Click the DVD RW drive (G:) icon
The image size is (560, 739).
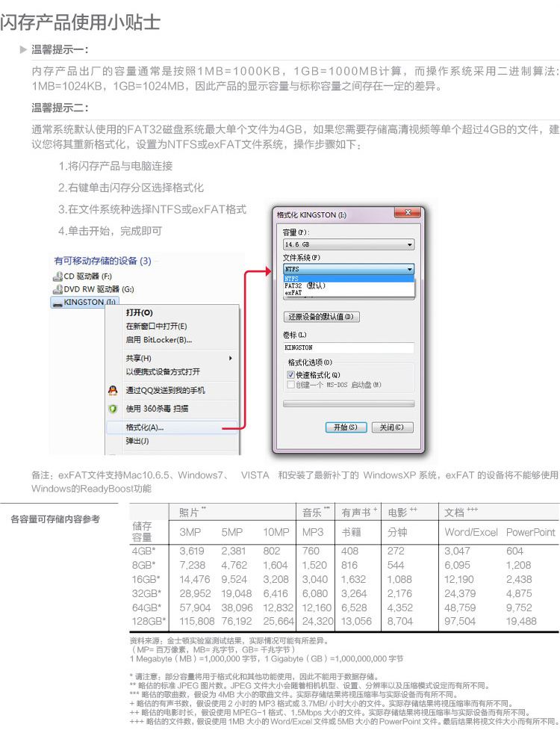tap(58, 288)
